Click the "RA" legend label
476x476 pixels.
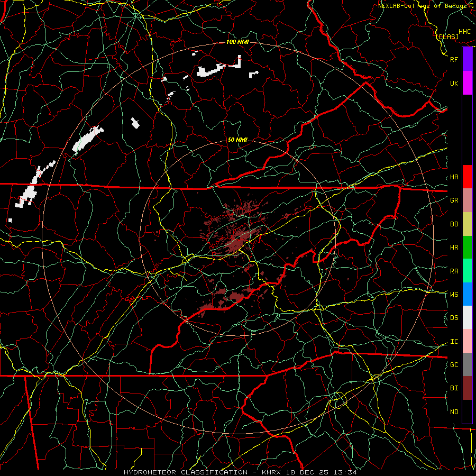(x=454, y=271)
